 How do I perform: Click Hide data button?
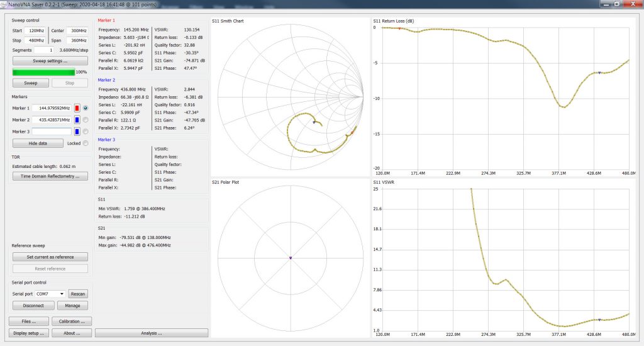click(x=38, y=143)
